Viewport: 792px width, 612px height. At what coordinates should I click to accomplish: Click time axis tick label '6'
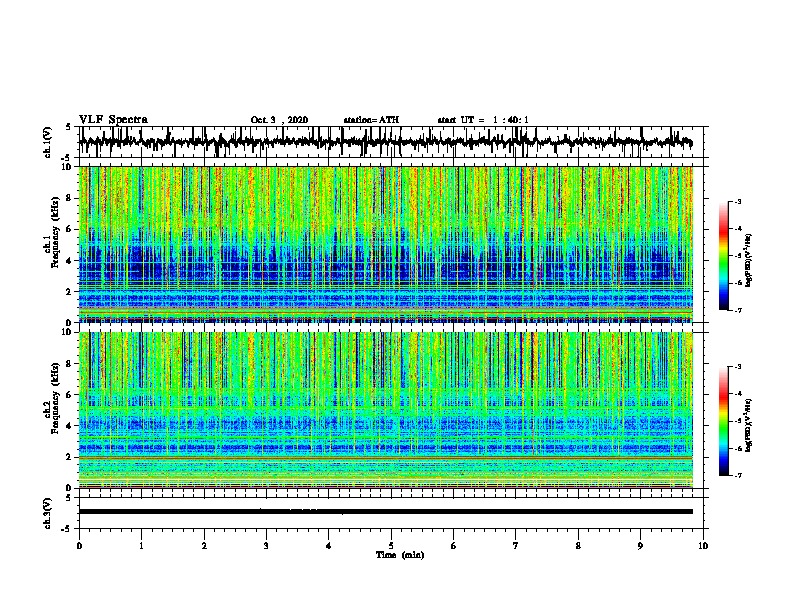[454, 546]
